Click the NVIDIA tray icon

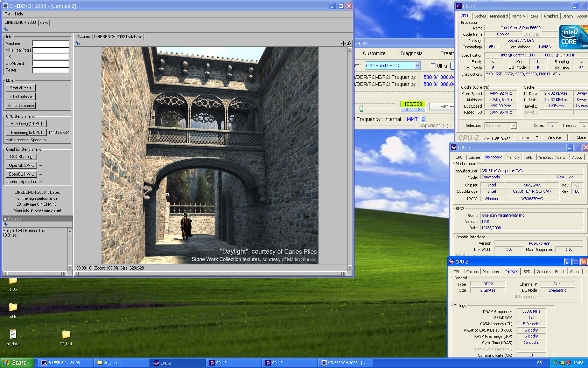point(562,363)
